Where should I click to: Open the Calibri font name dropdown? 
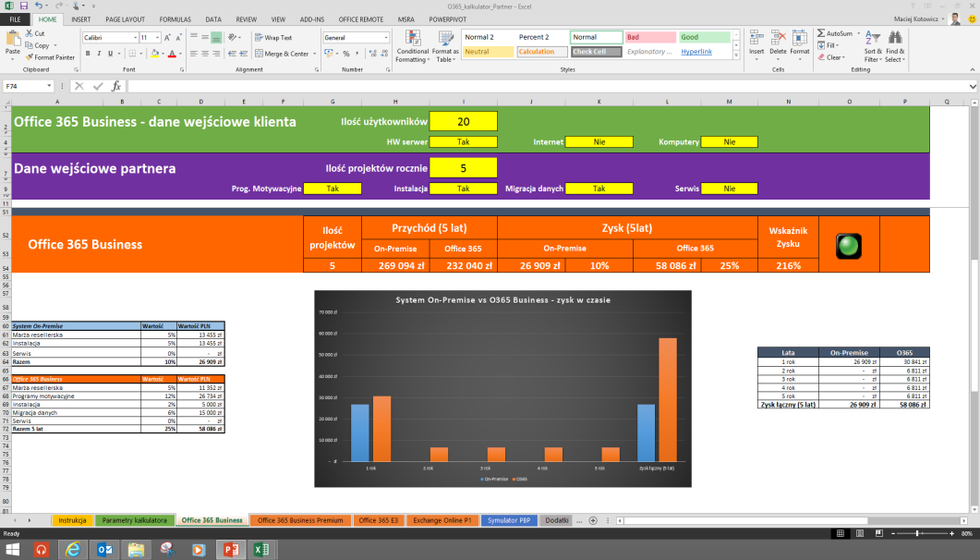[135, 38]
